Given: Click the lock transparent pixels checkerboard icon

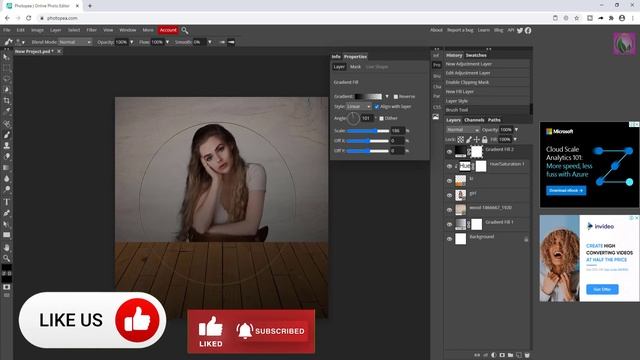Looking at the screenshot, I should point(460,140).
